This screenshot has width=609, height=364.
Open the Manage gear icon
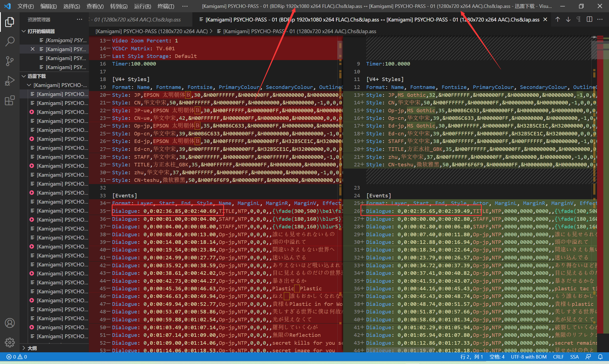[x=10, y=343]
